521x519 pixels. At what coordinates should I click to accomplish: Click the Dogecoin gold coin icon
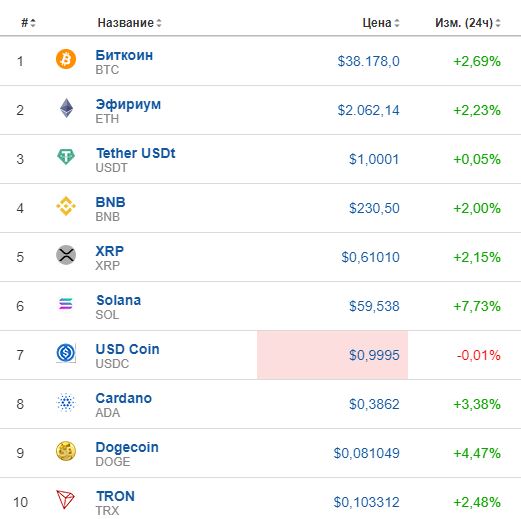[66, 451]
